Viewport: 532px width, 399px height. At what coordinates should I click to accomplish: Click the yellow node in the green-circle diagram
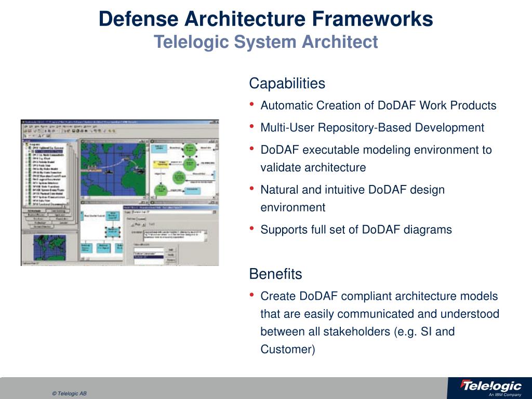161,165
